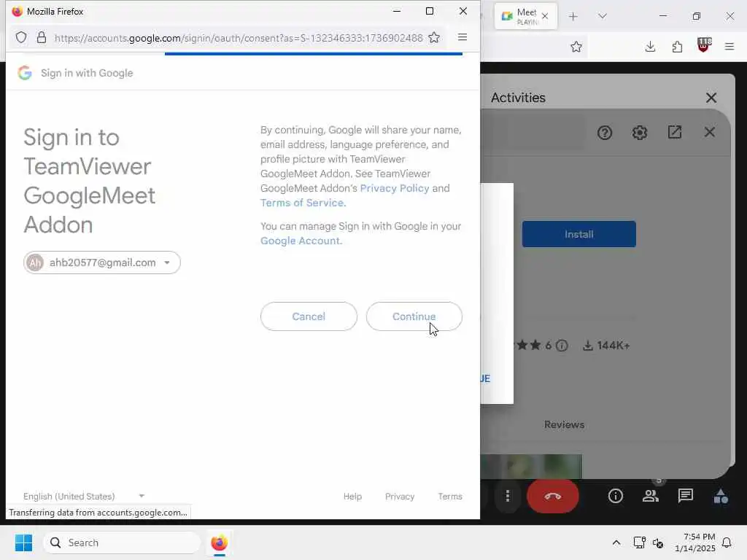
Task: Click the muted volume tray icon
Action: (658, 542)
